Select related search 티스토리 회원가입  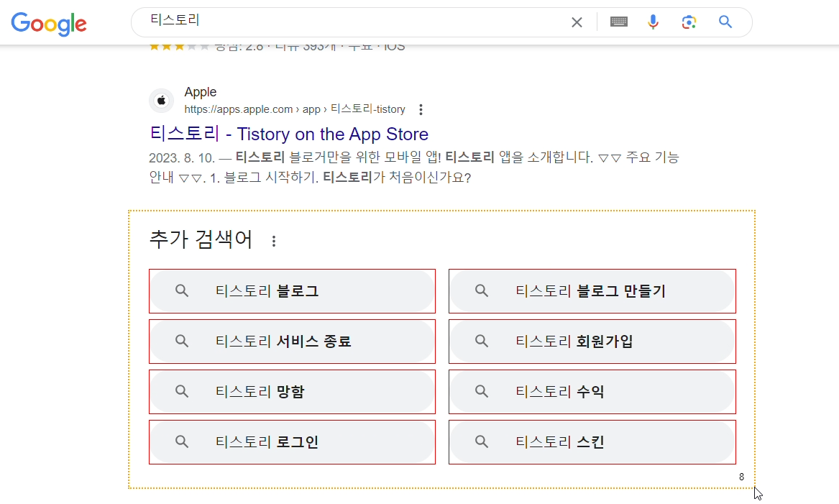tap(592, 342)
